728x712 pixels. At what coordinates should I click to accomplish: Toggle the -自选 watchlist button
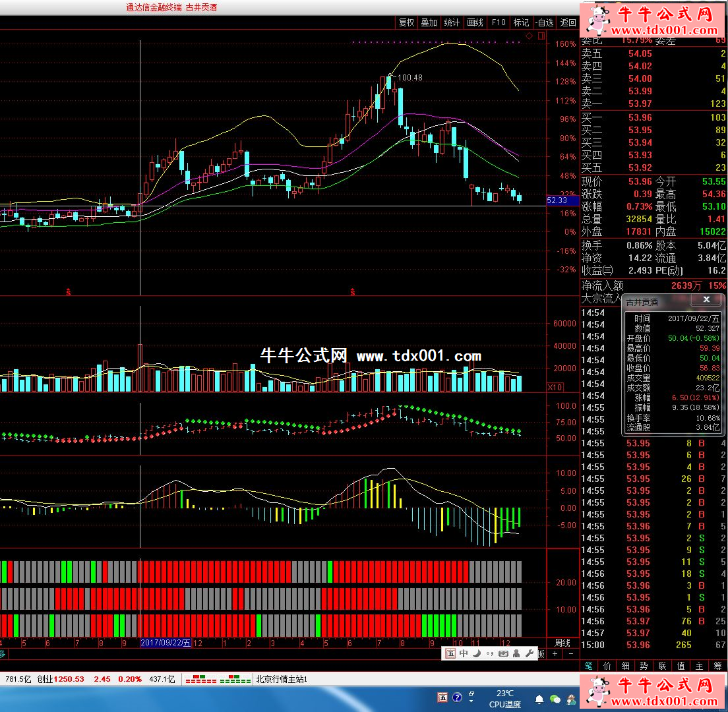[545, 22]
